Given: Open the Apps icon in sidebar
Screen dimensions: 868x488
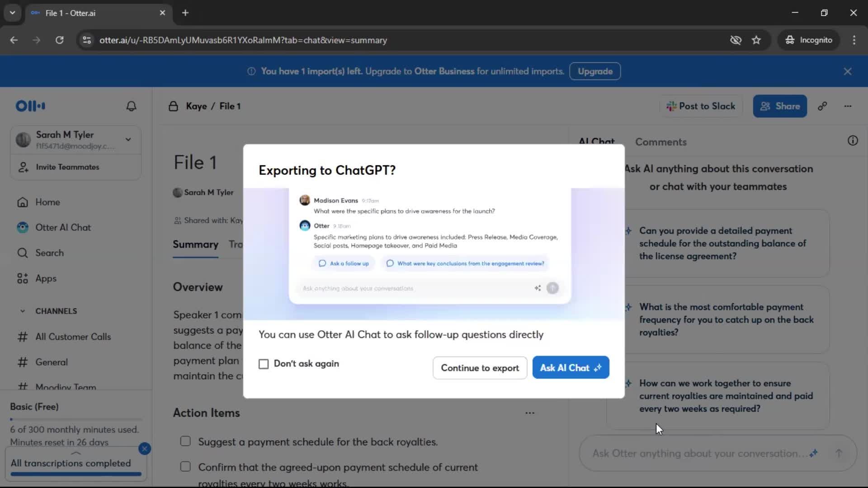Looking at the screenshot, I should 23,278.
